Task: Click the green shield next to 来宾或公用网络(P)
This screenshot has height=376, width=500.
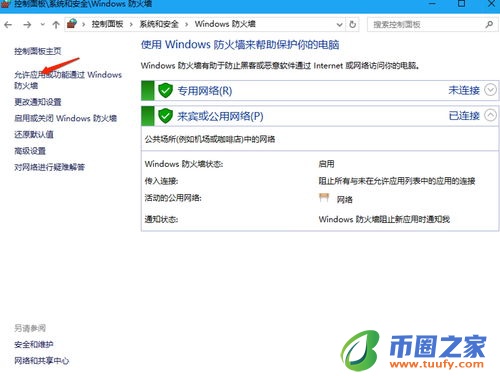Action: tap(165, 116)
